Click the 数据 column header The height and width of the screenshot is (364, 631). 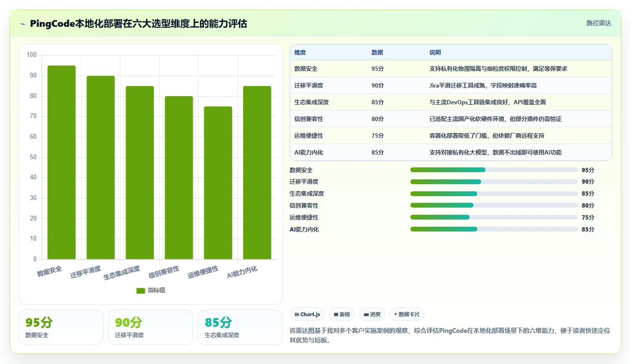pyautogui.click(x=377, y=53)
